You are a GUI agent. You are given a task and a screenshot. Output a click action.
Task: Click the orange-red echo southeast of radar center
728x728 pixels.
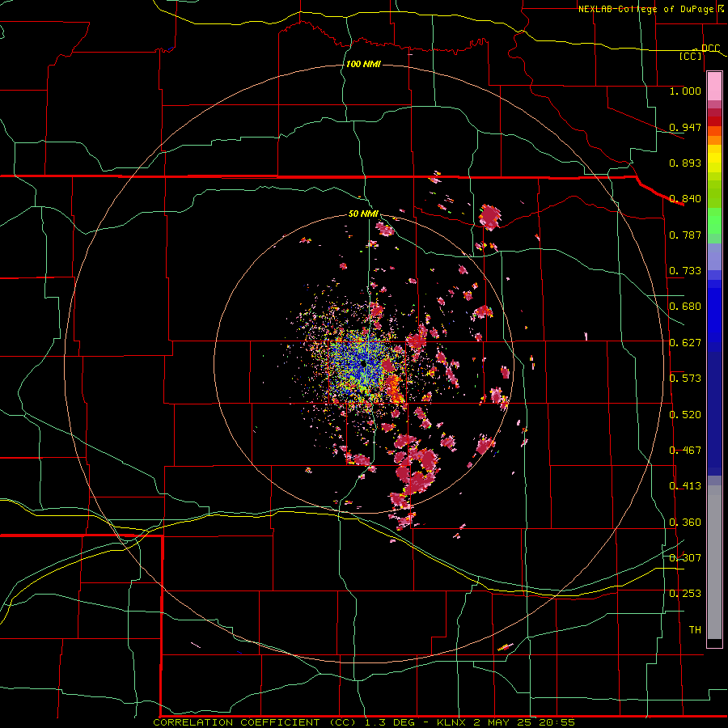pyautogui.click(x=394, y=388)
